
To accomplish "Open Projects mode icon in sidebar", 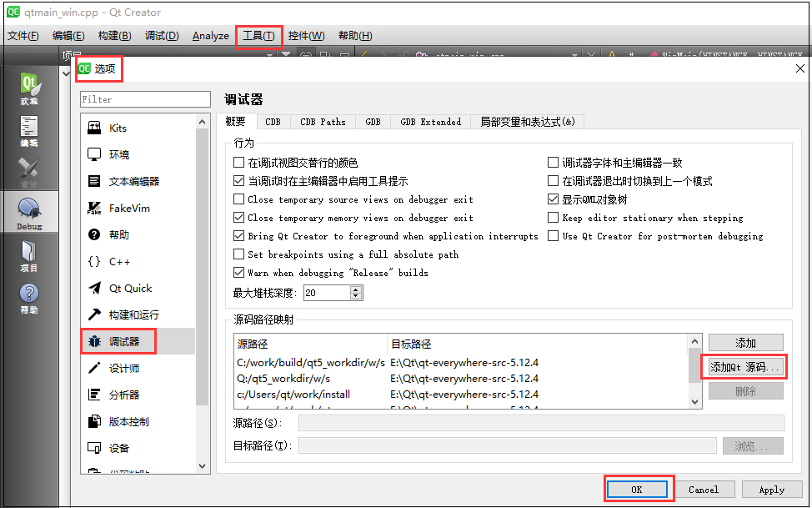I will (29, 256).
